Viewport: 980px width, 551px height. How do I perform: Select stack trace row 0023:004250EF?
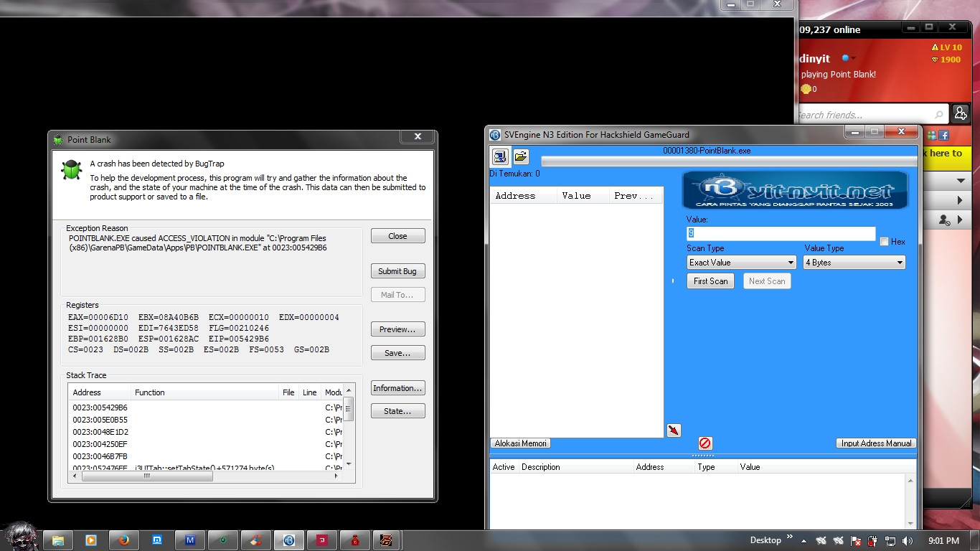click(x=207, y=444)
